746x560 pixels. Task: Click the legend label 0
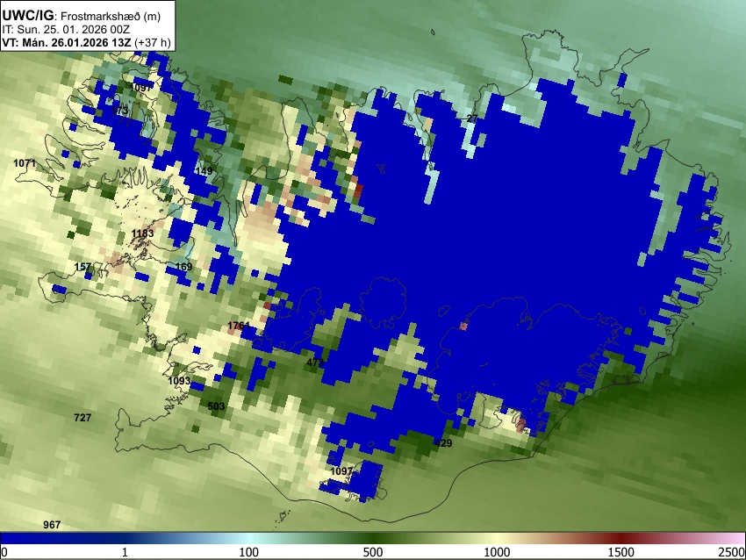4,552
